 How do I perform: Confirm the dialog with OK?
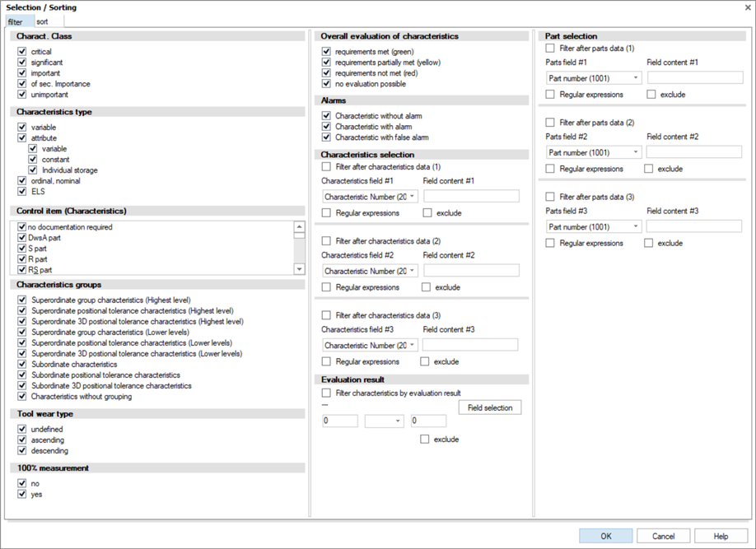point(606,536)
